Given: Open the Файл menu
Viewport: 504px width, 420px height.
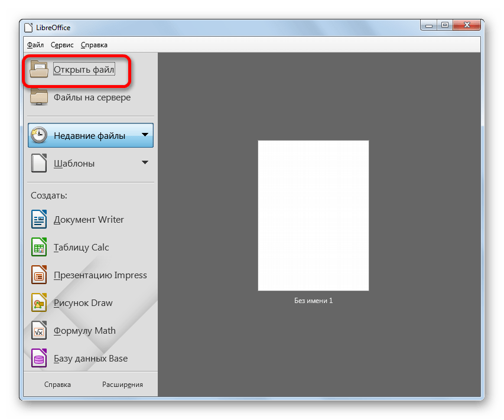Looking at the screenshot, I should click(35, 45).
